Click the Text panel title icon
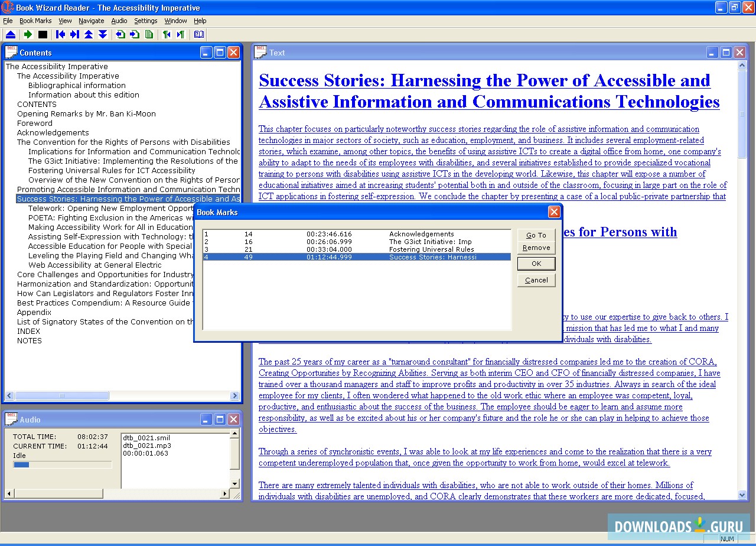 pyautogui.click(x=260, y=52)
